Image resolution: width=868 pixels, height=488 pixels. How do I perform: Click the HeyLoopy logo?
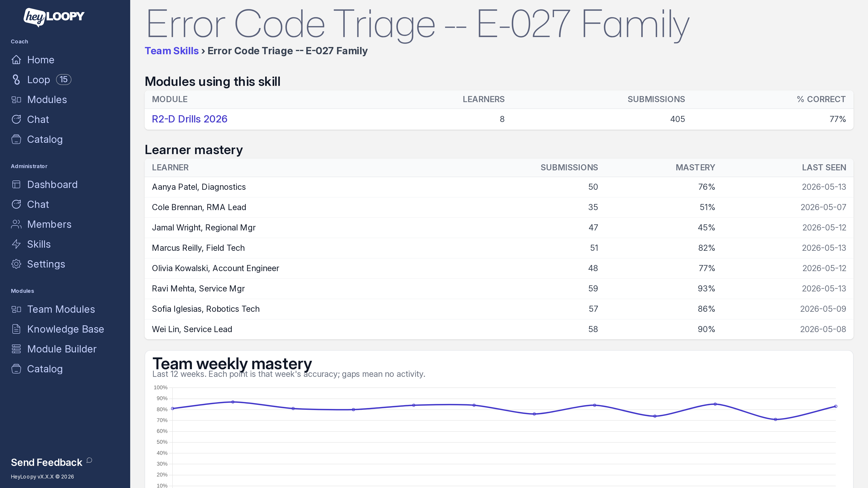(54, 17)
